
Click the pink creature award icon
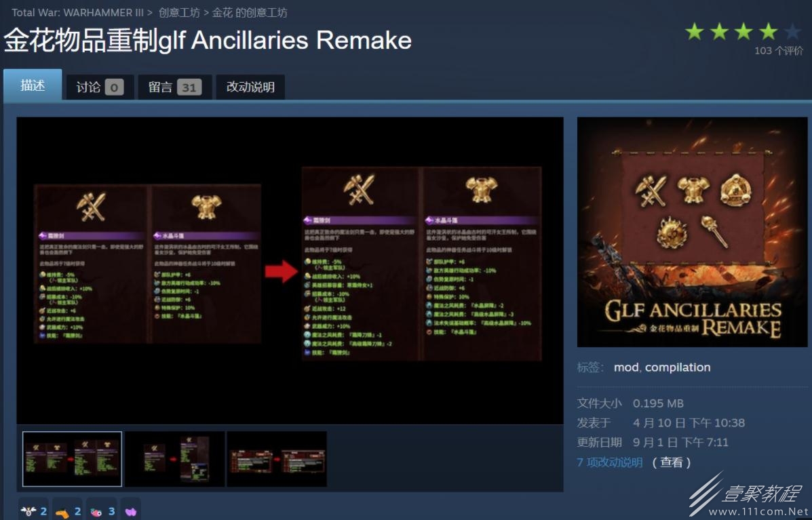(x=96, y=513)
